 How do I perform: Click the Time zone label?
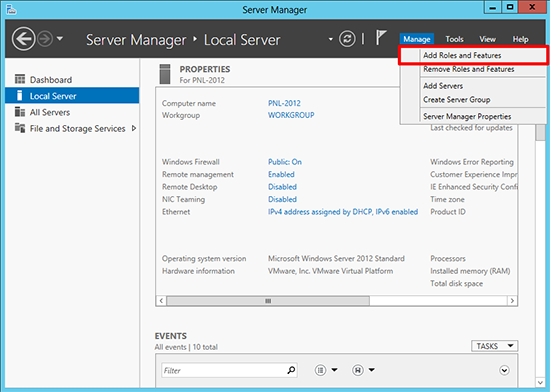447,200
